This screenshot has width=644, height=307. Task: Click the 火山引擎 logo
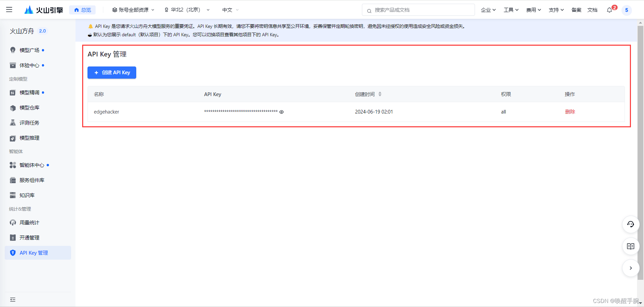point(44,10)
